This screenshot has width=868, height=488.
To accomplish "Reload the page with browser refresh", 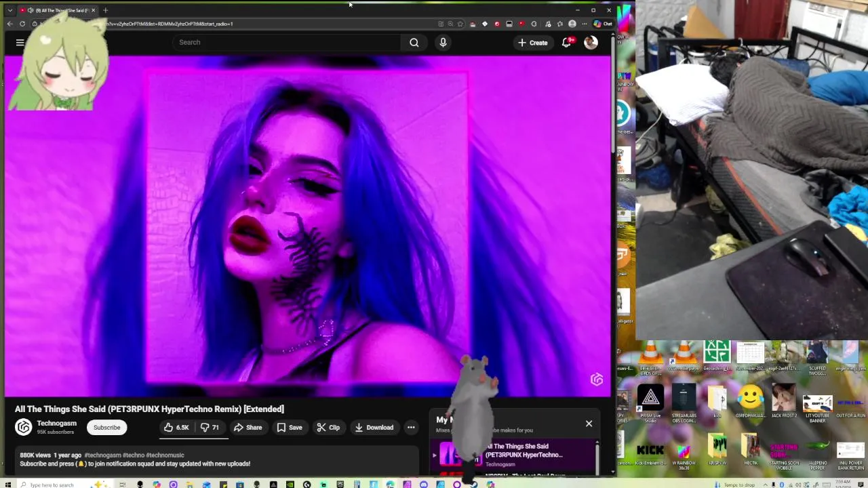I will click(x=22, y=24).
